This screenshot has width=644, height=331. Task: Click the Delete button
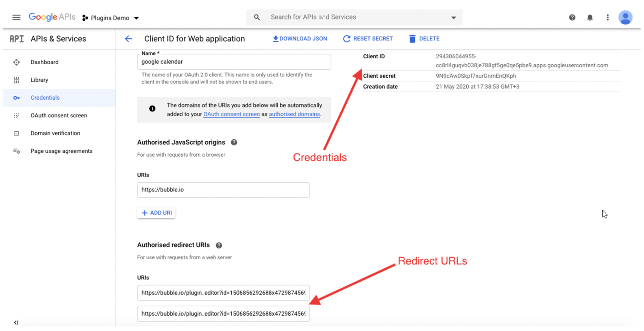pos(424,39)
